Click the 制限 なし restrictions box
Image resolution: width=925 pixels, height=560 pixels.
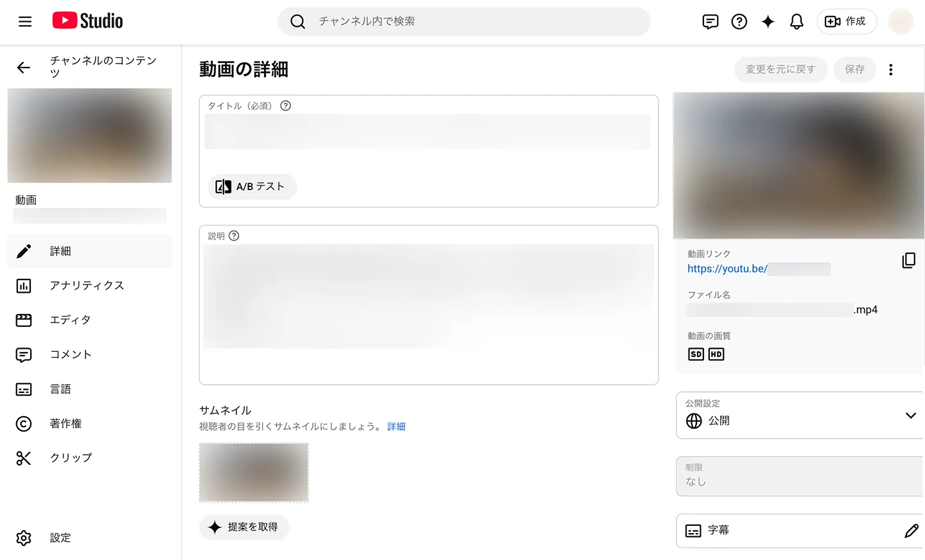click(800, 477)
